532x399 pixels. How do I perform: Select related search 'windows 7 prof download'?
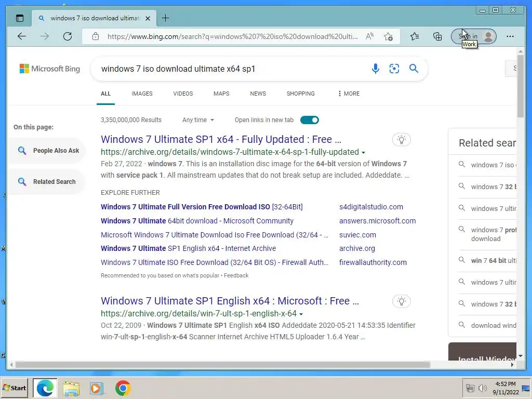(x=487, y=234)
